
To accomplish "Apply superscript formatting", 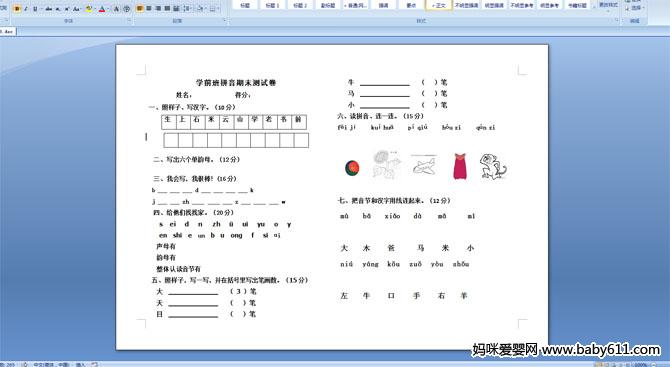I will click(x=67, y=9).
